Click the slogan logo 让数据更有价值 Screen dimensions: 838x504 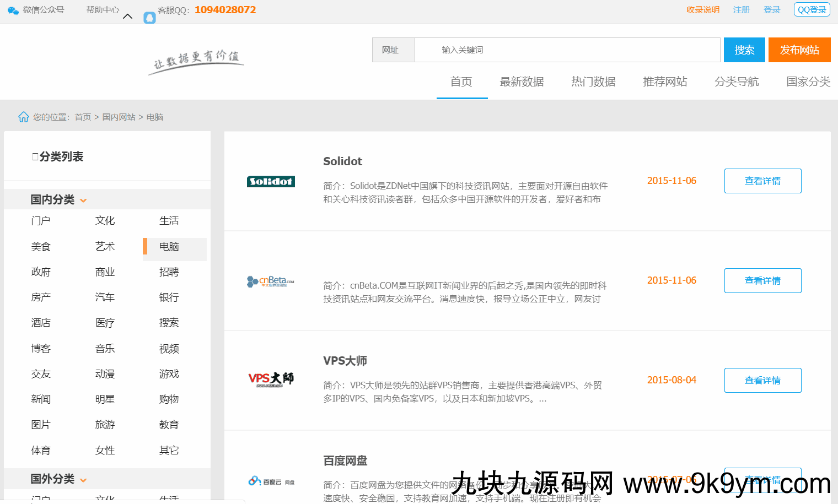(x=196, y=62)
